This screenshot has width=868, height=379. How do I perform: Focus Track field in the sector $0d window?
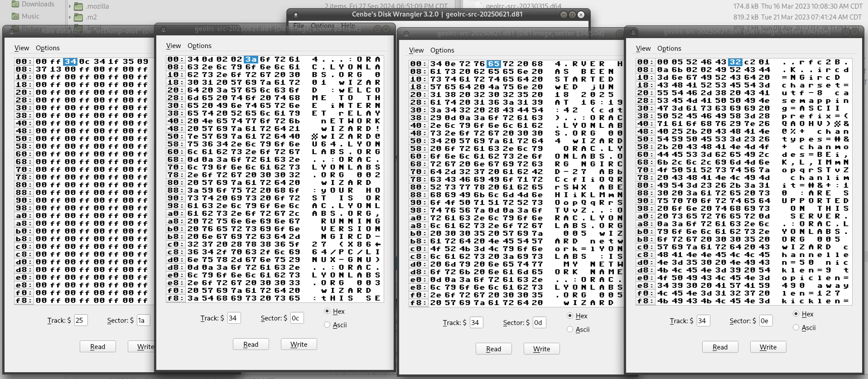coord(477,322)
